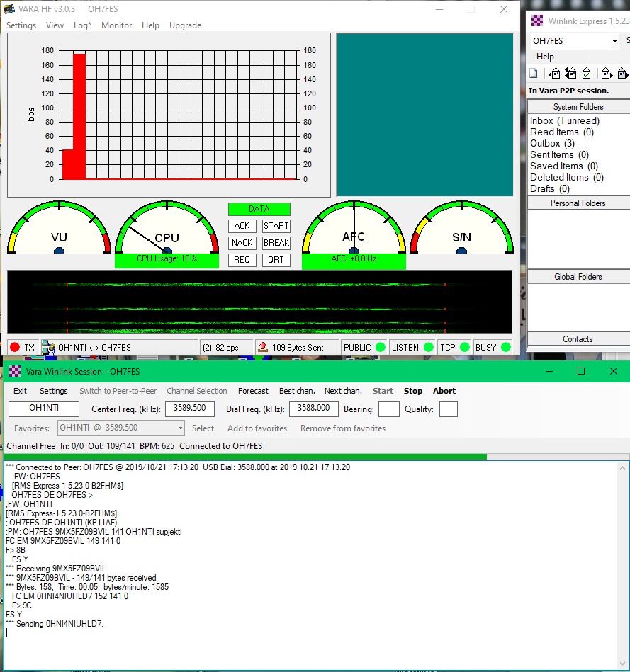Click the Global Folders header

578,277
